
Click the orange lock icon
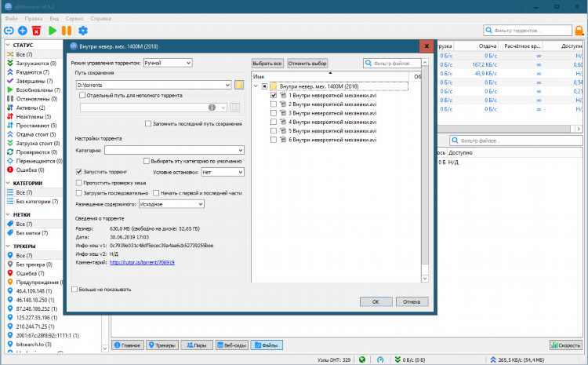click(579, 31)
